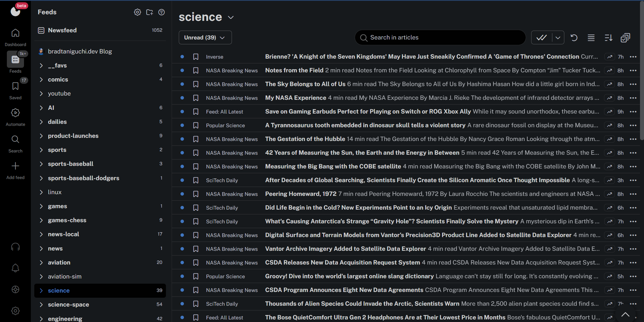This screenshot has width=644, height=322.
Task: Open the sort order icon
Action: pyautogui.click(x=608, y=37)
